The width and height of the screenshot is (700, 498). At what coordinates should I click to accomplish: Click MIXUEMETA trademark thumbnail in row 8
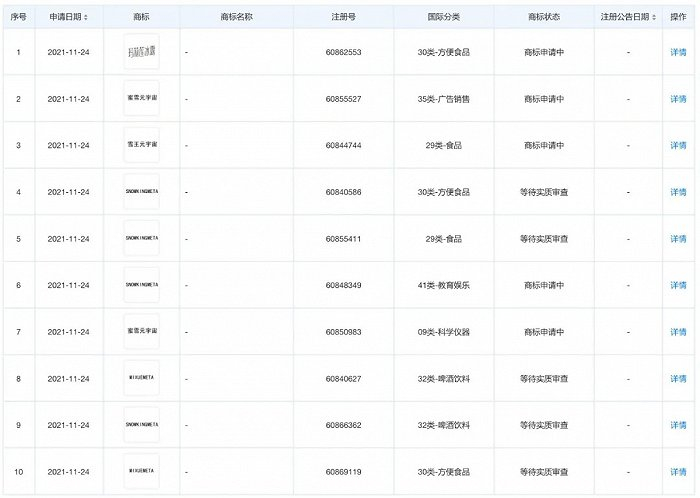(141, 378)
